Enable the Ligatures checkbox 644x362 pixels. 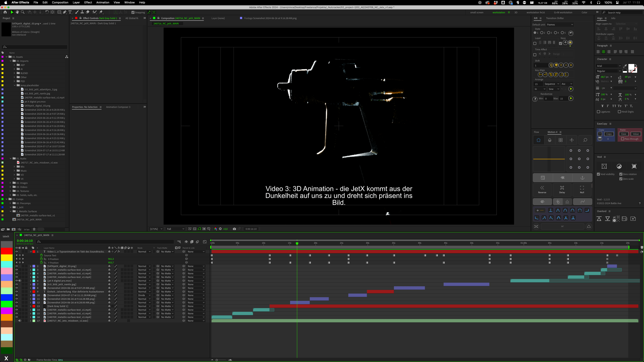pyautogui.click(x=599, y=112)
